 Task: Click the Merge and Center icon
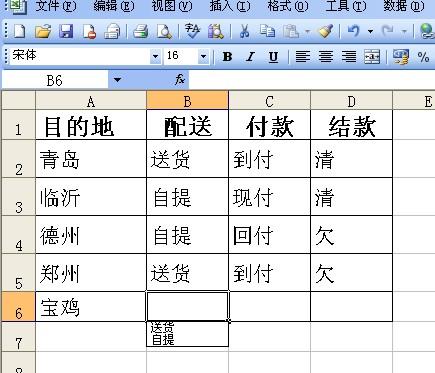372,57
